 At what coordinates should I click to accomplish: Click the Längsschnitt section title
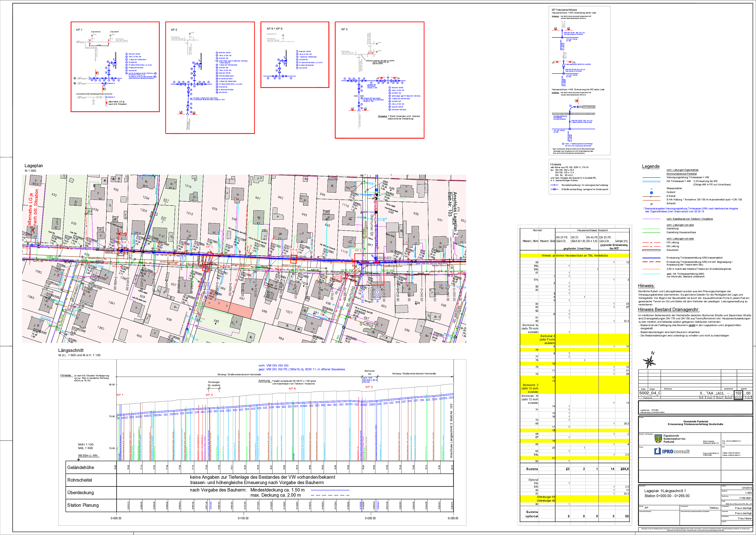point(71,350)
